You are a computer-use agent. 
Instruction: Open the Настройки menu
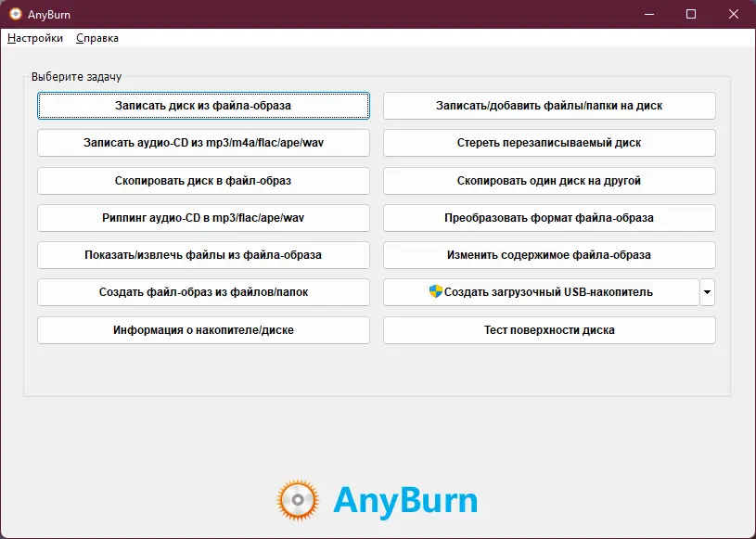tap(34, 38)
